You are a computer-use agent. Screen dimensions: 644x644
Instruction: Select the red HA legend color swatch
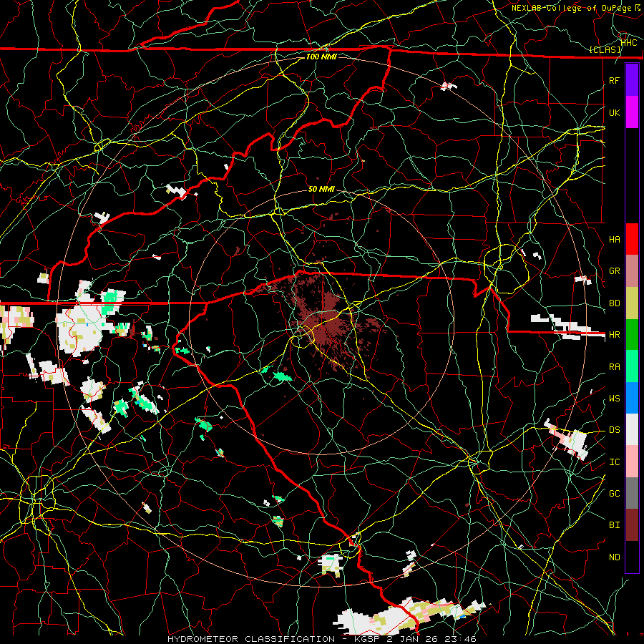[x=632, y=239]
